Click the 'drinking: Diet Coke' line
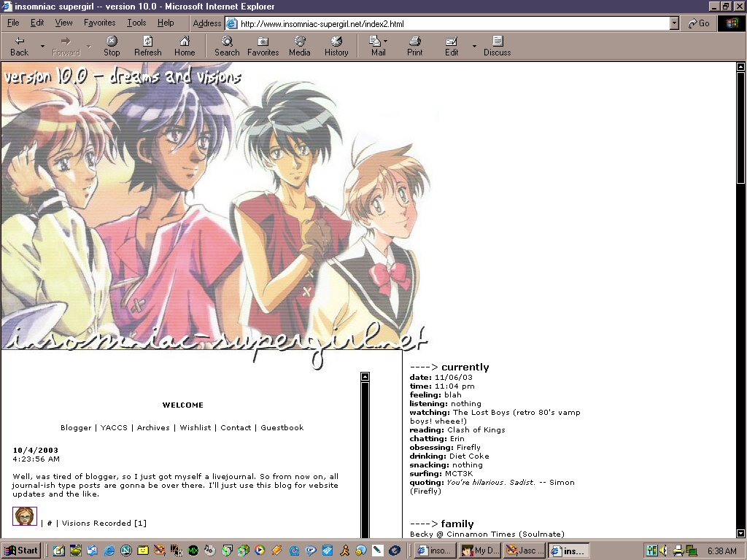Viewport: 747px width, 560px height. [x=449, y=456]
